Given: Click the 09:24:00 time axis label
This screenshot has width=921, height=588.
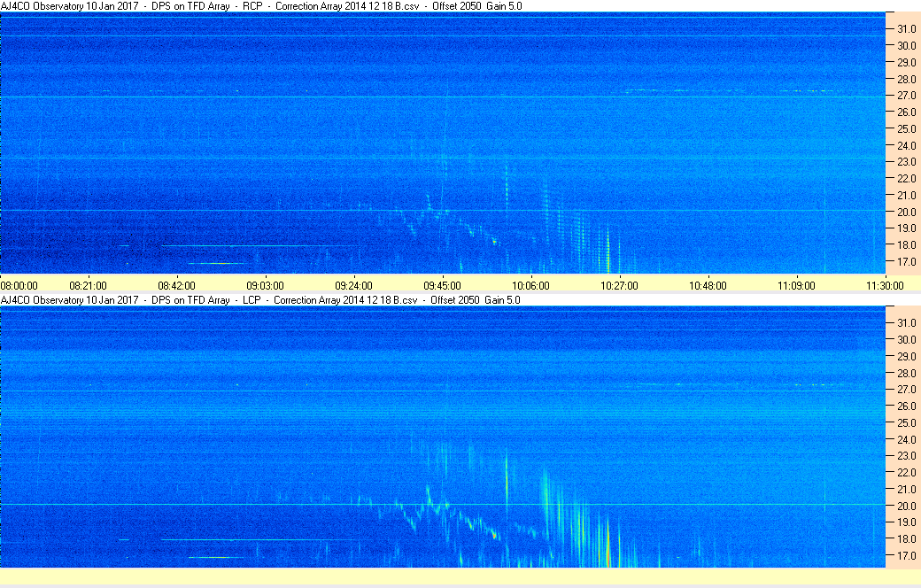Looking at the screenshot, I should 353,286.
